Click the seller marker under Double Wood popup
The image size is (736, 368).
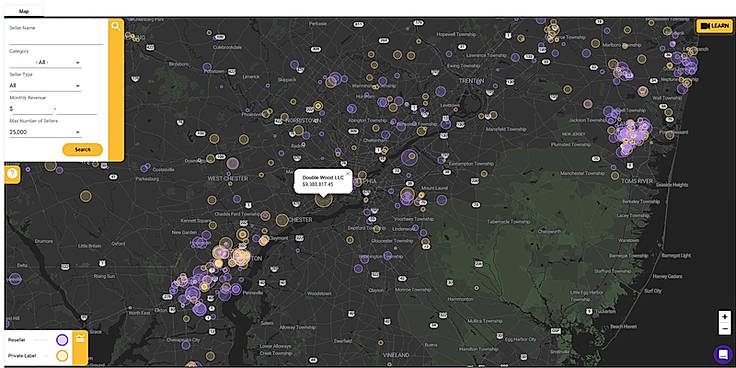click(x=323, y=199)
